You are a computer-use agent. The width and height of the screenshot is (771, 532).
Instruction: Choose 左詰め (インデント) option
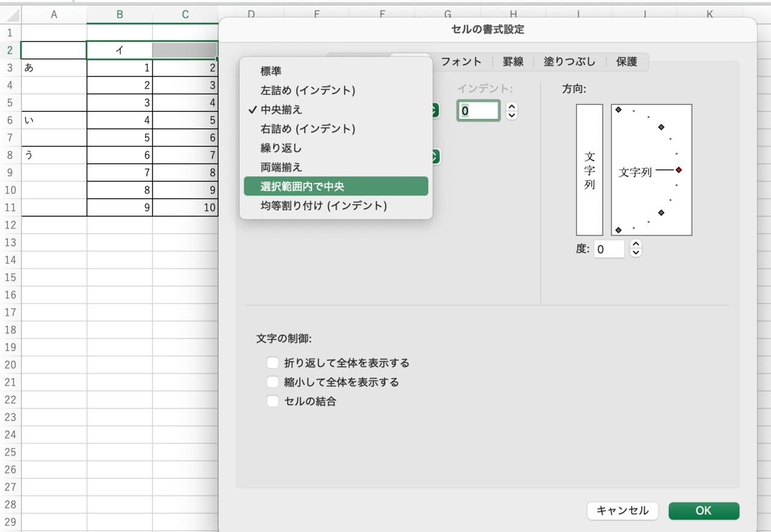(307, 90)
